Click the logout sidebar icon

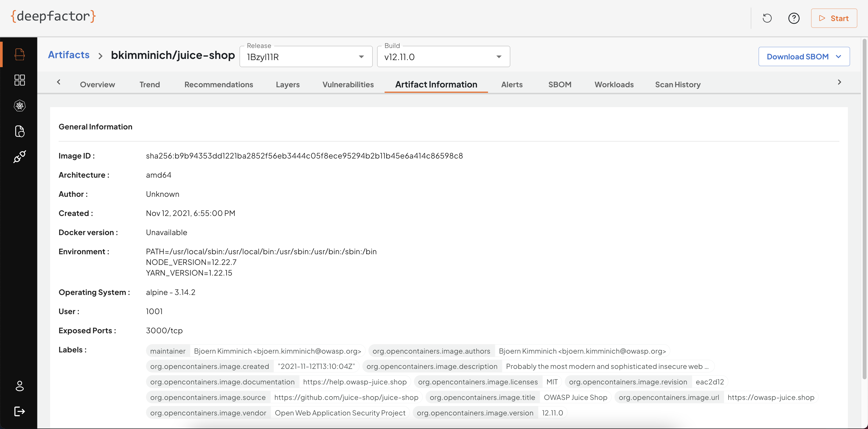click(x=20, y=411)
